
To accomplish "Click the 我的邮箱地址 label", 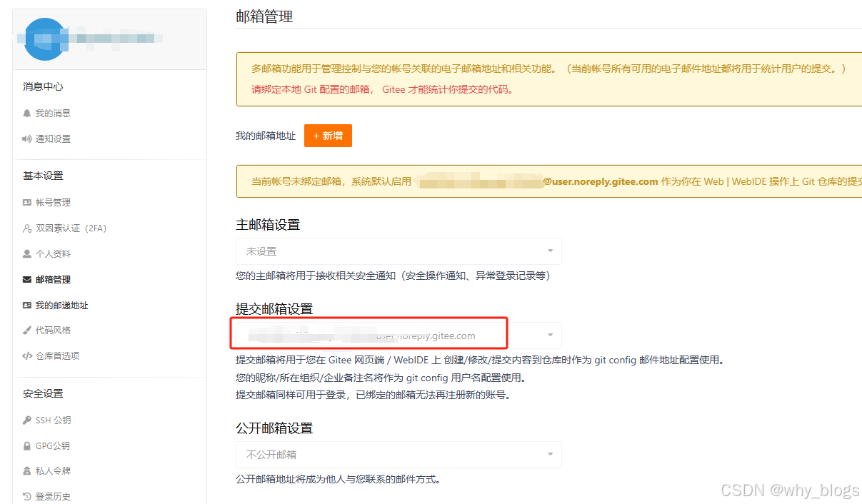I will pos(266,136).
